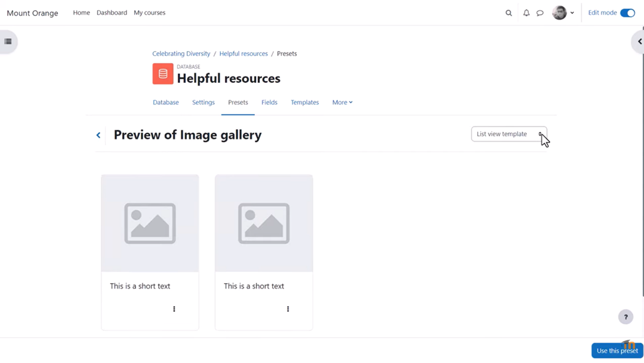Switch to the Fields tab

(269, 102)
